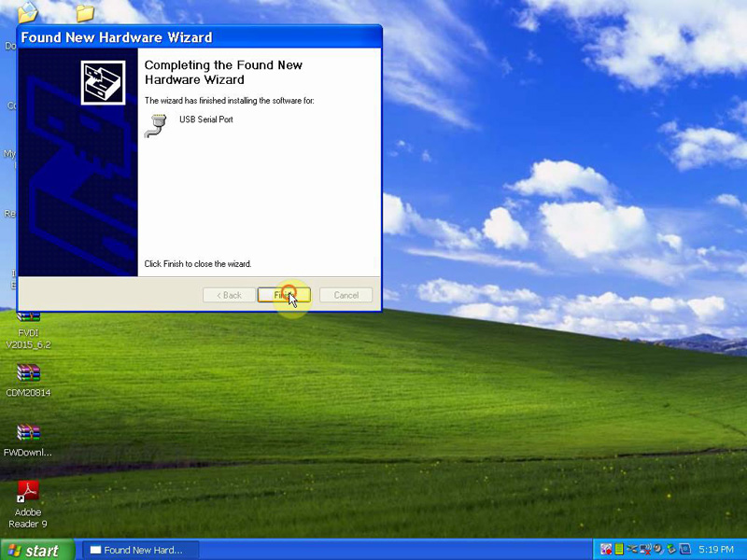Open the volume speaker tray icon
Screen dimensions: 747x560
point(658,550)
